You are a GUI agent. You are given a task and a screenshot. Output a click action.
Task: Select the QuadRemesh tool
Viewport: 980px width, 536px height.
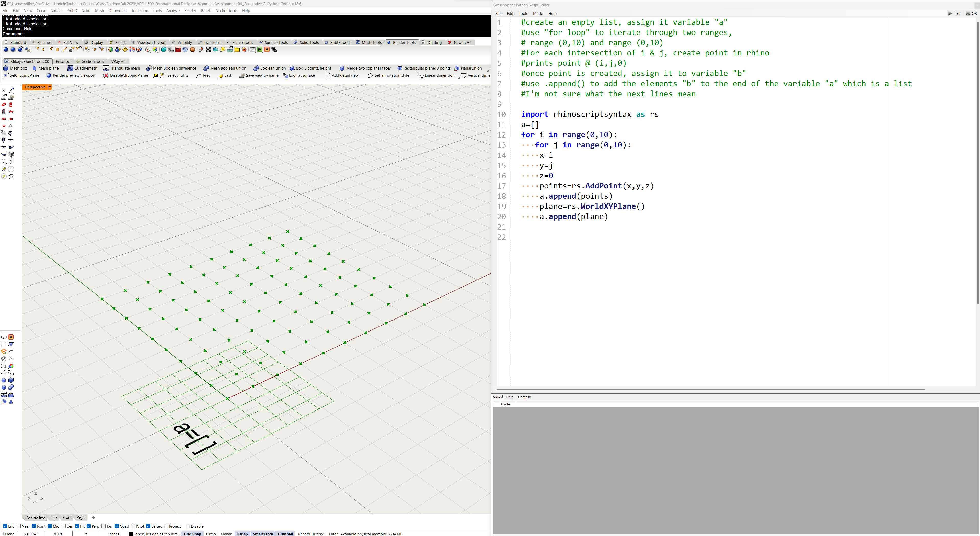(70, 68)
